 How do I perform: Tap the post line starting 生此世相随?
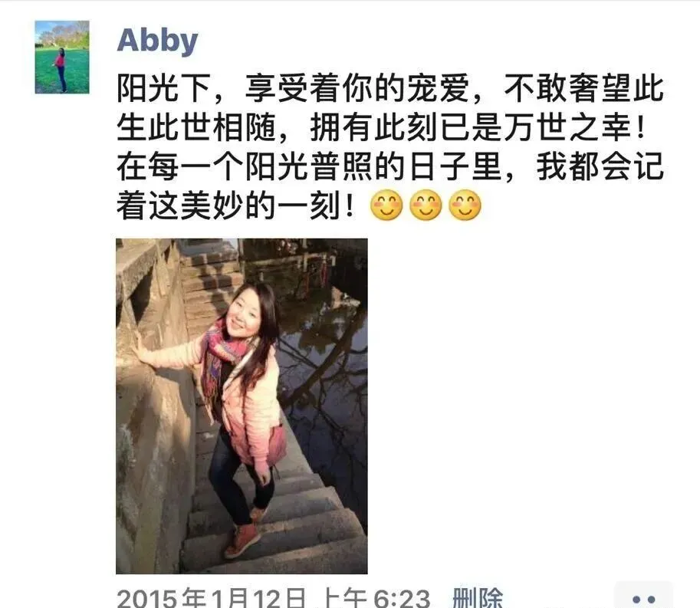(382, 127)
